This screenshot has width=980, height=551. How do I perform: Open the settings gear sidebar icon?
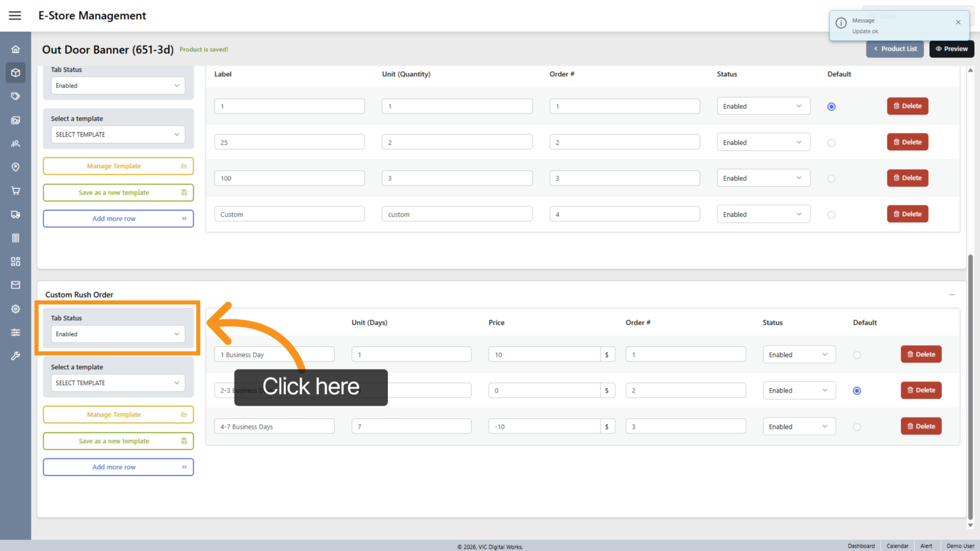click(16, 309)
